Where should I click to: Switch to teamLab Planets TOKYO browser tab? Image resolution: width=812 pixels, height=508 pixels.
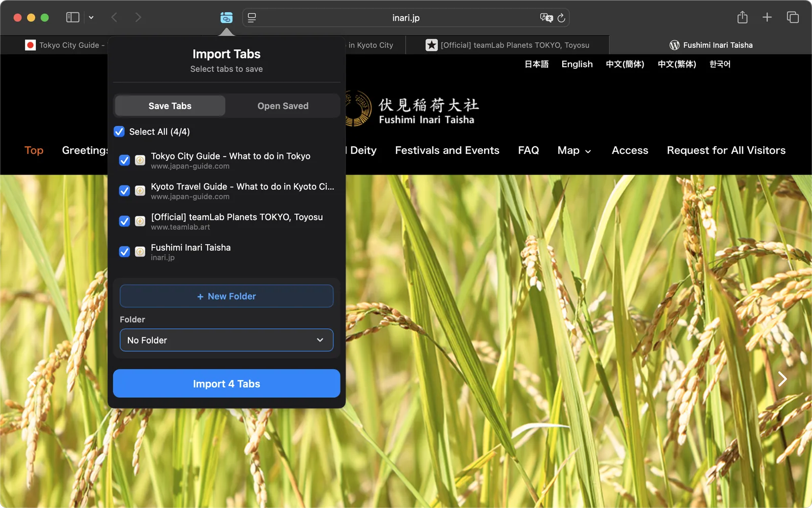(507, 45)
